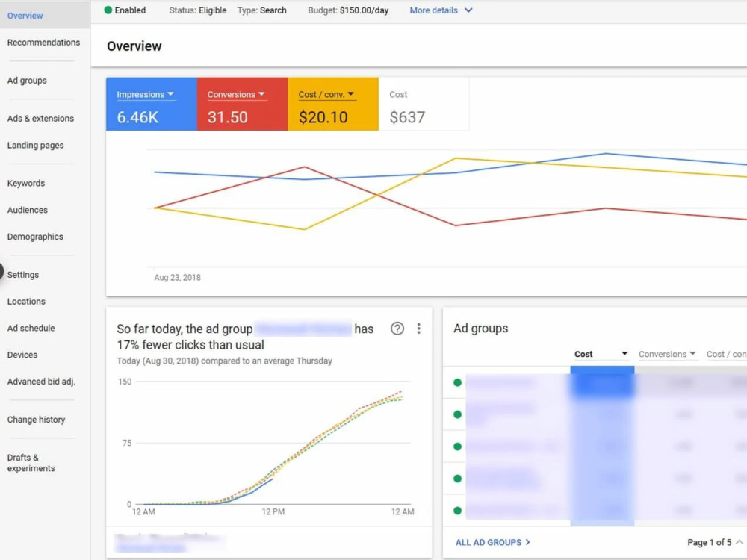Click the Page 1 of 5 text
This screenshot has width=747, height=560.
709,542
